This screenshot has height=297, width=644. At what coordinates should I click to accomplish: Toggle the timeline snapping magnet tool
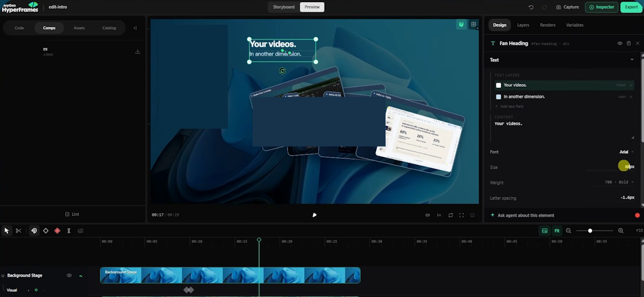tap(34, 231)
